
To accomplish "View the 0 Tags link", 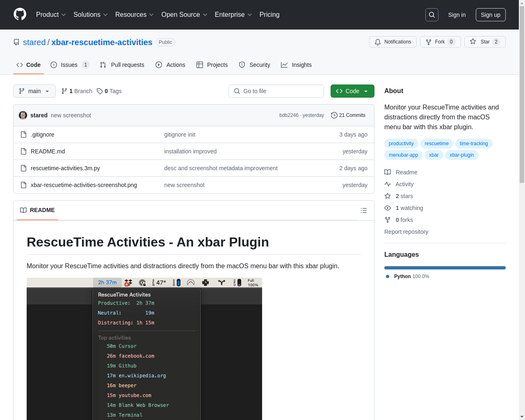I will [x=109, y=91].
